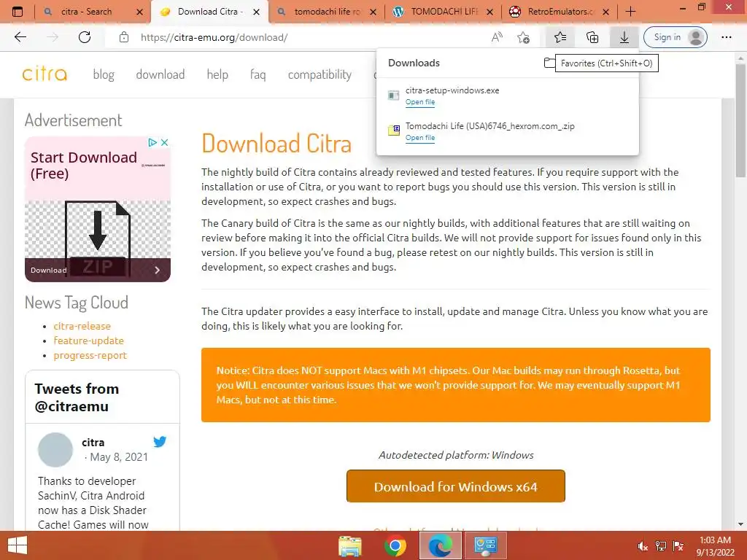Image resolution: width=747 pixels, height=560 pixels.
Task: Click the Tomodachi Life zip file icon
Action: [393, 130]
